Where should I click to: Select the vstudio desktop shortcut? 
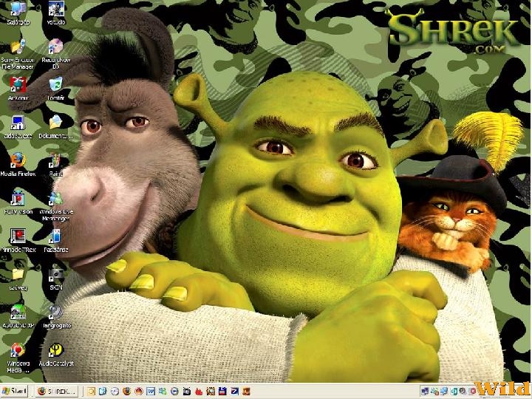(x=56, y=13)
